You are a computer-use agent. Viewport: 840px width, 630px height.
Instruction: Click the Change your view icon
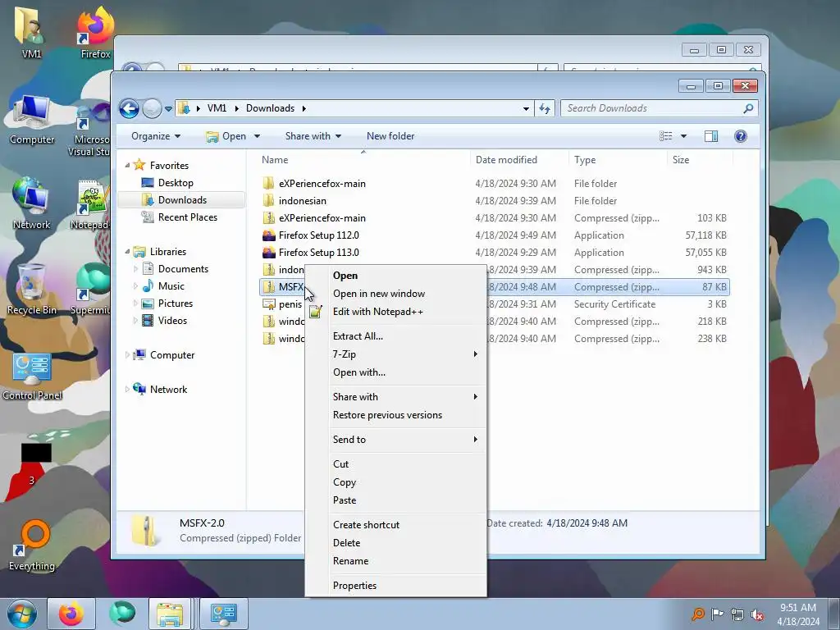pos(666,136)
